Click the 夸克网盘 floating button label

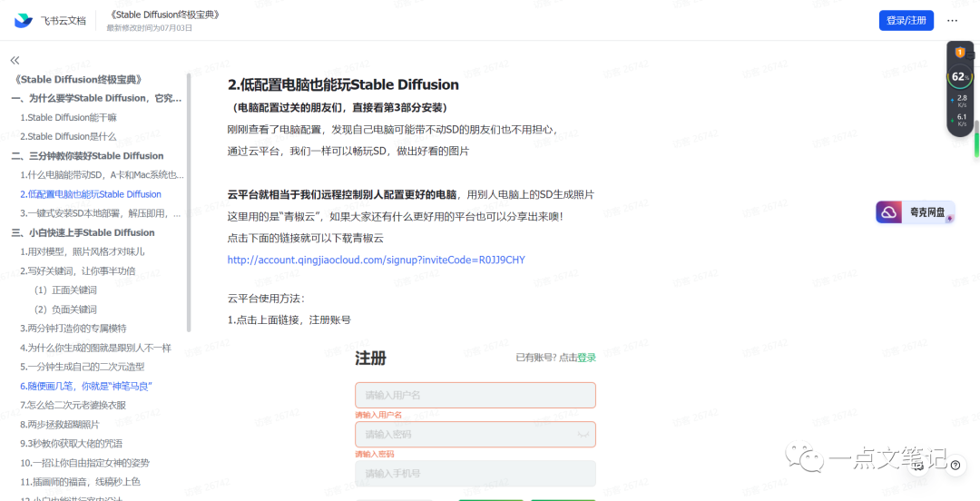click(926, 212)
